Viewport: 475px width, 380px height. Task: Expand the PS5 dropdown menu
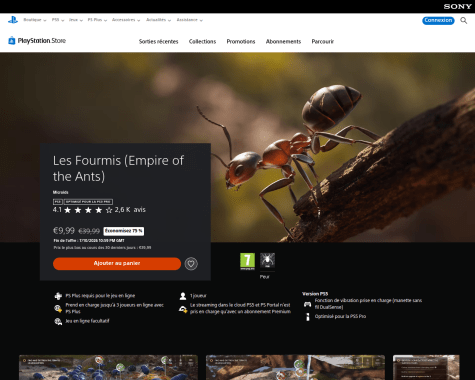(58, 20)
